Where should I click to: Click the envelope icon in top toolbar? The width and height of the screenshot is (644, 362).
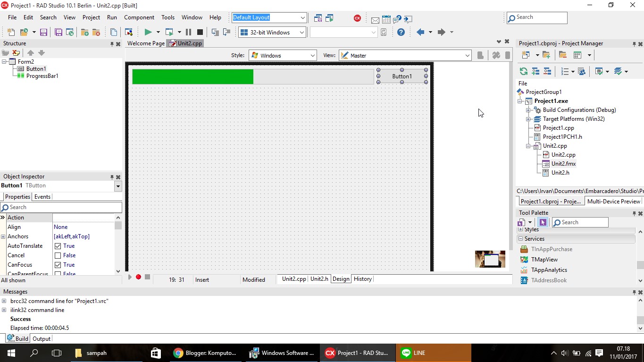(375, 20)
